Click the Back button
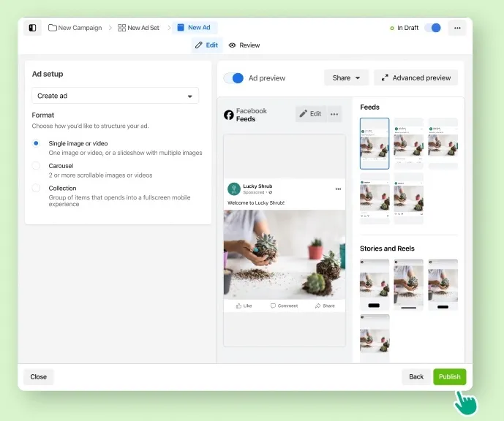Viewport: 504px width, 421px height. 416,376
